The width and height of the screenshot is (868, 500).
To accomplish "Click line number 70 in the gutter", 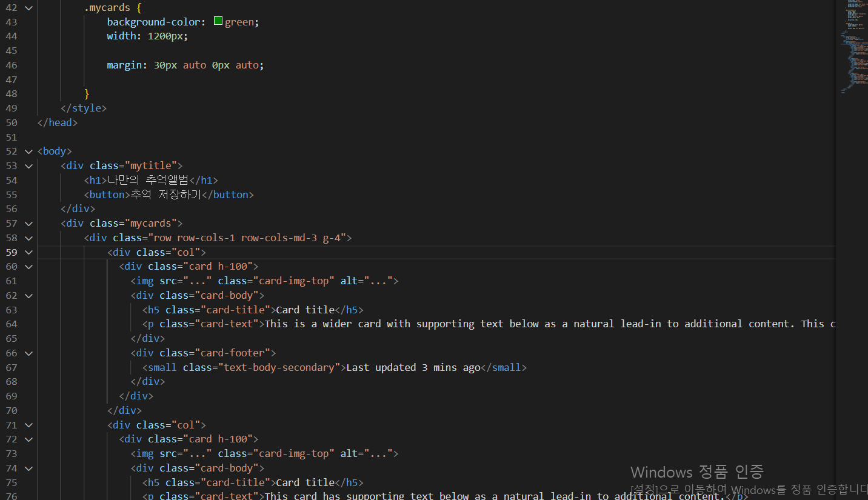I will (12, 410).
